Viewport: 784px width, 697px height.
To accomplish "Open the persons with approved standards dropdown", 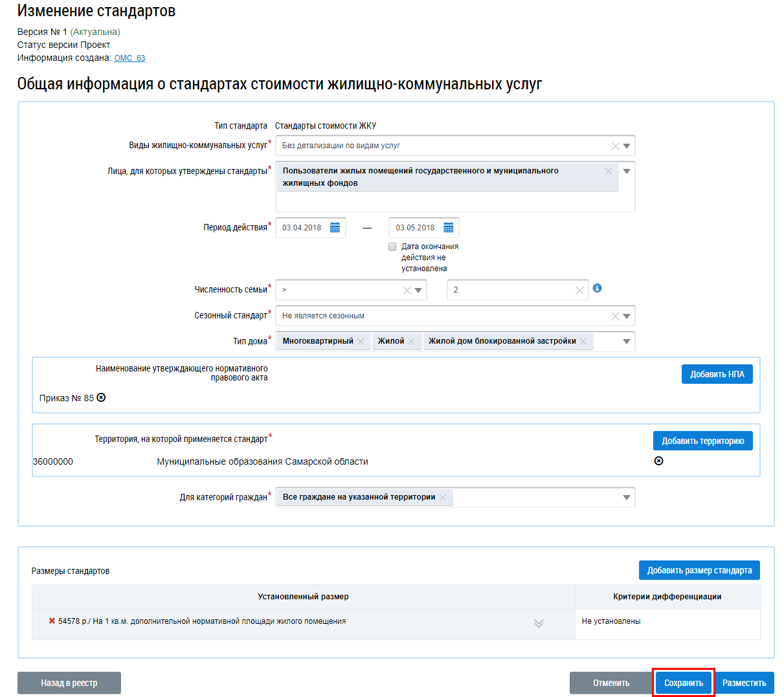I will click(x=627, y=171).
